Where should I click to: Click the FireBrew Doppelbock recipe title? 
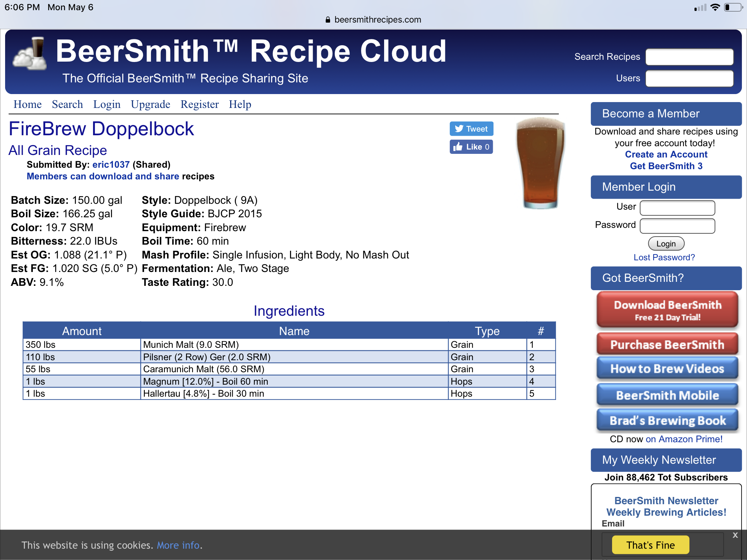pyautogui.click(x=101, y=129)
